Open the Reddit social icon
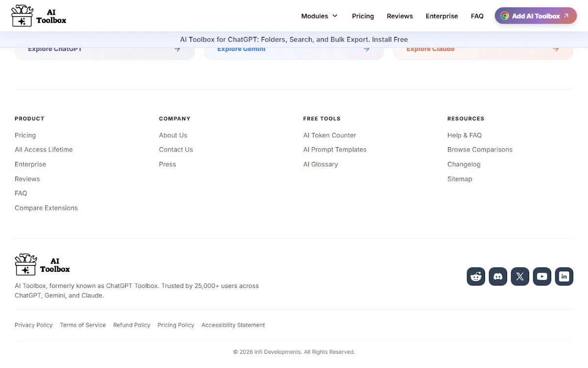This screenshot has width=588, height=368. point(476,276)
